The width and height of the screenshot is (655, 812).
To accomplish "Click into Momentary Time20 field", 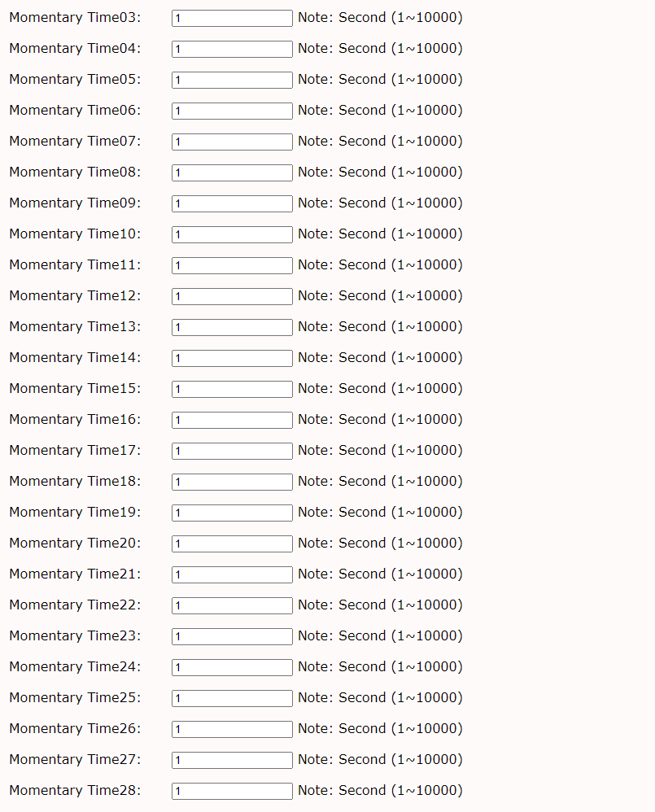I will [x=232, y=544].
